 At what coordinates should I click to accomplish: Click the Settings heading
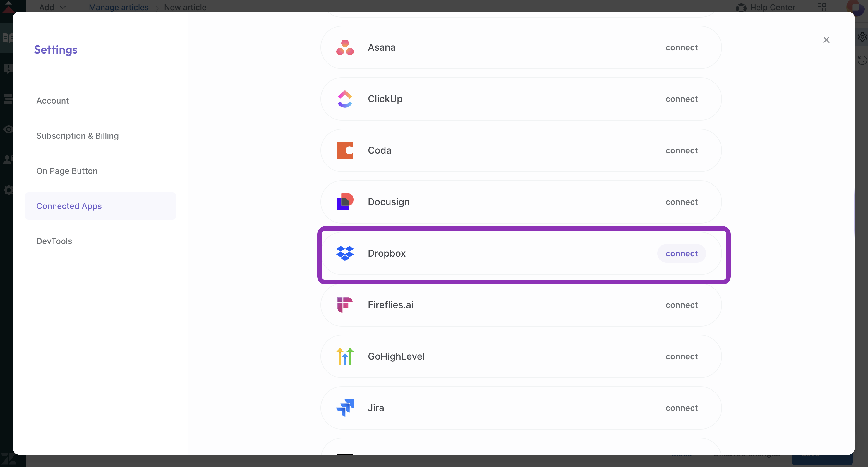(x=56, y=49)
